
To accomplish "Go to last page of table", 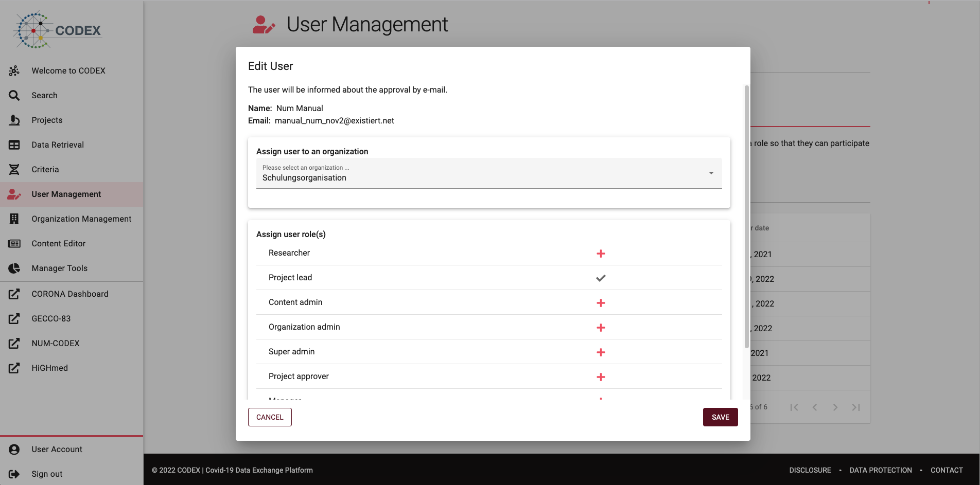I will 856,407.
